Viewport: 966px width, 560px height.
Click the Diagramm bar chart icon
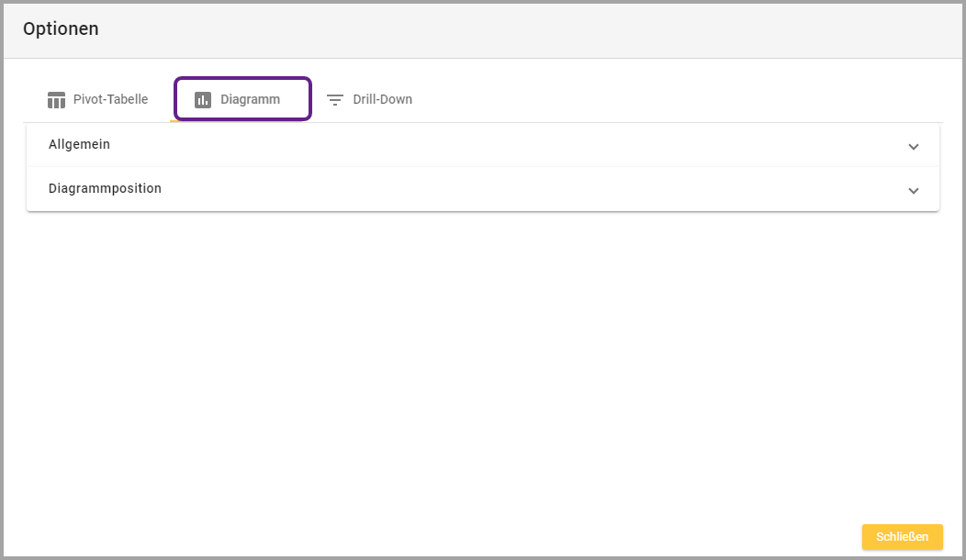203,100
